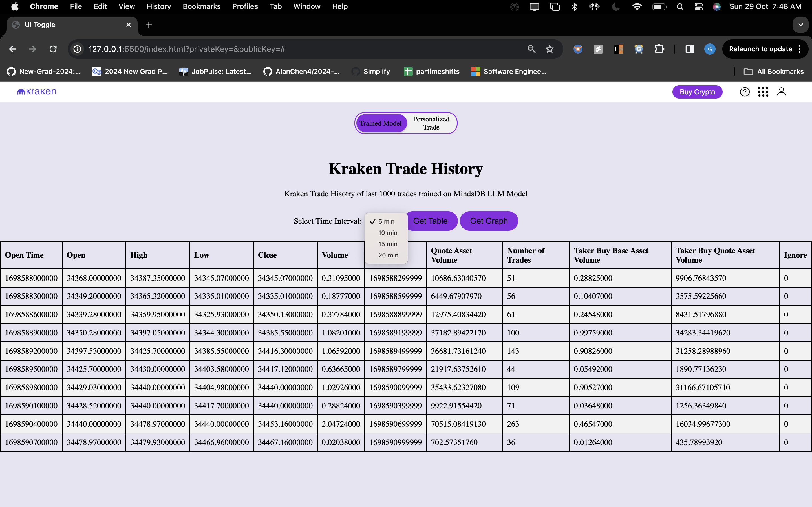Click the Kraken logo in header
The height and width of the screenshot is (507, 812).
pos(37,92)
